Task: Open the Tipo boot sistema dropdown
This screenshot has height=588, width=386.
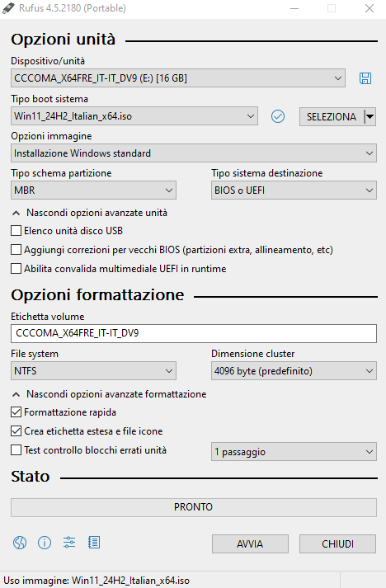Action: (134, 116)
